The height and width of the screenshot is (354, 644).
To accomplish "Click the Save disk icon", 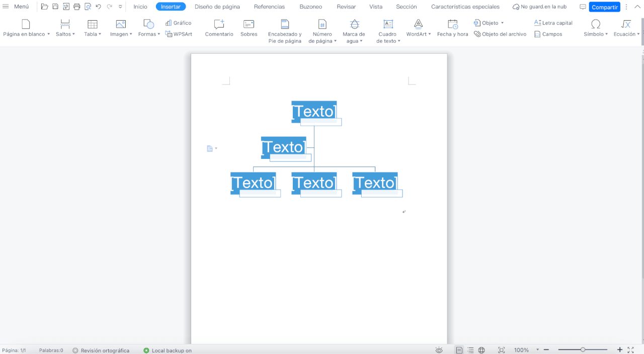I will tap(55, 7).
